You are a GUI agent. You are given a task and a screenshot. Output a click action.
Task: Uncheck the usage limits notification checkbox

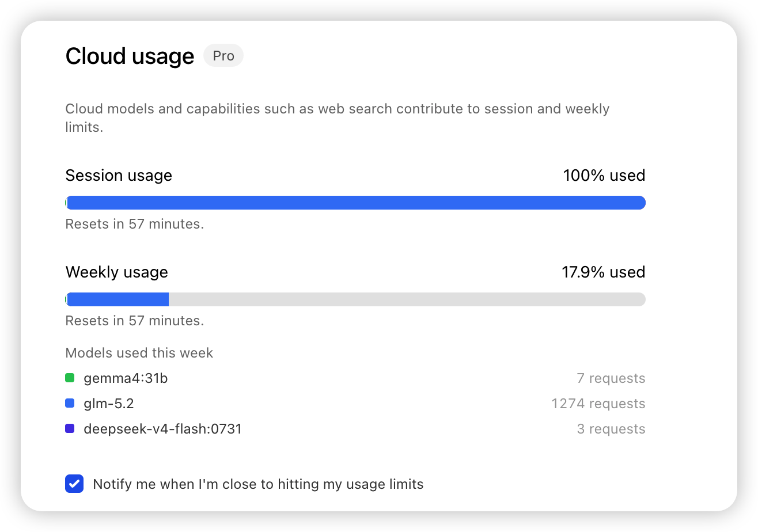[x=74, y=484]
